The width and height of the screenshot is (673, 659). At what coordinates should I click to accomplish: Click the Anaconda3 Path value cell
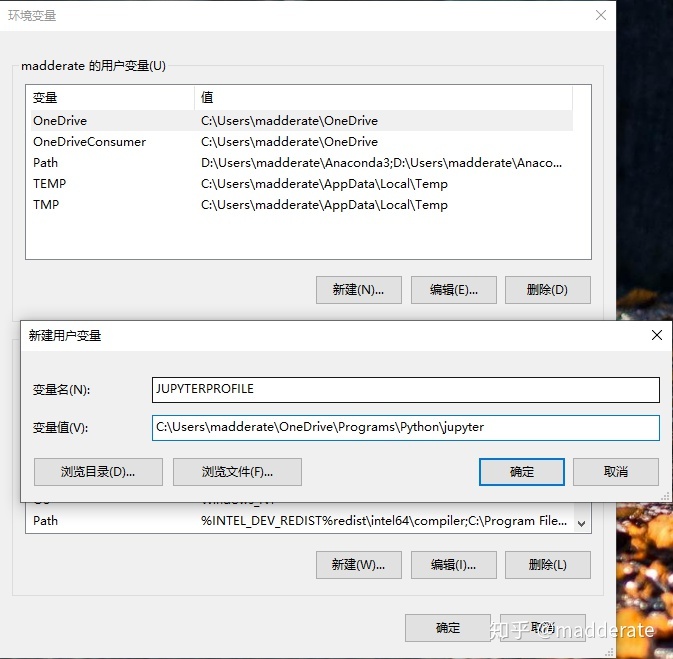coord(381,163)
